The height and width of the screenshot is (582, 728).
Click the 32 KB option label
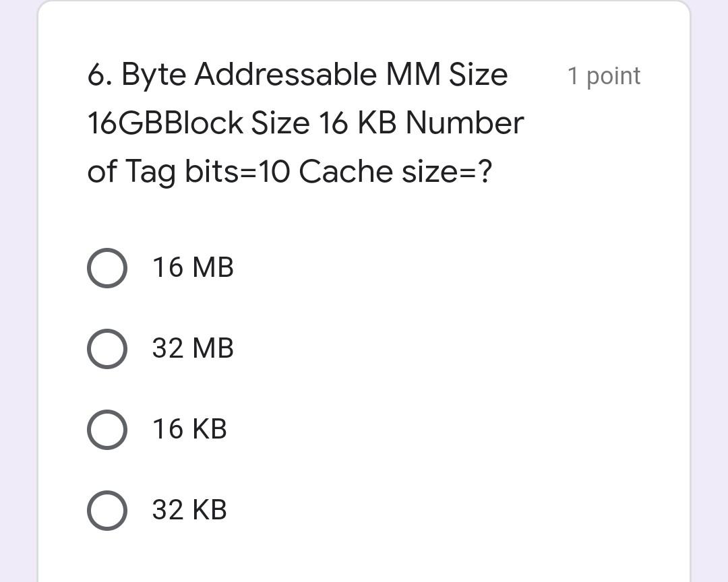coord(189,510)
